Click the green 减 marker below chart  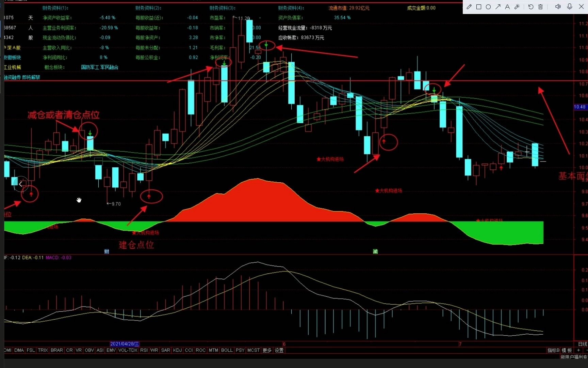[x=375, y=251]
